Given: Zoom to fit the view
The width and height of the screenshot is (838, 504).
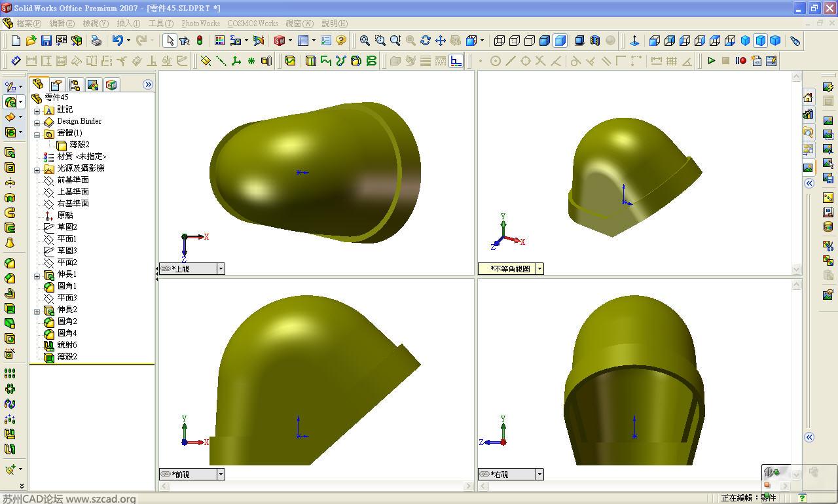Looking at the screenshot, I should pos(365,41).
